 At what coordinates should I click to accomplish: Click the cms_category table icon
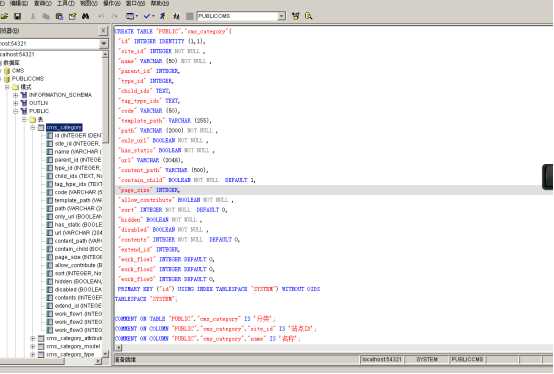(41, 127)
